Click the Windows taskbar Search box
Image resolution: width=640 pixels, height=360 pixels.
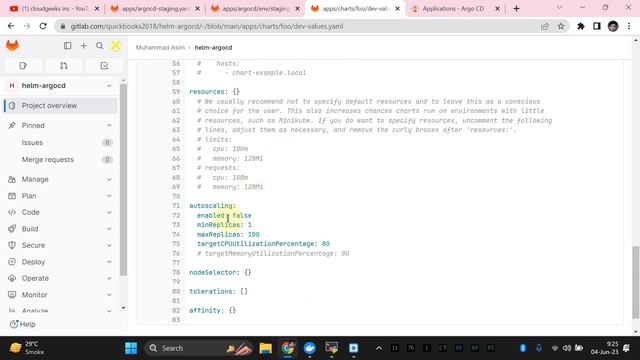pyautogui.click(x=199, y=348)
